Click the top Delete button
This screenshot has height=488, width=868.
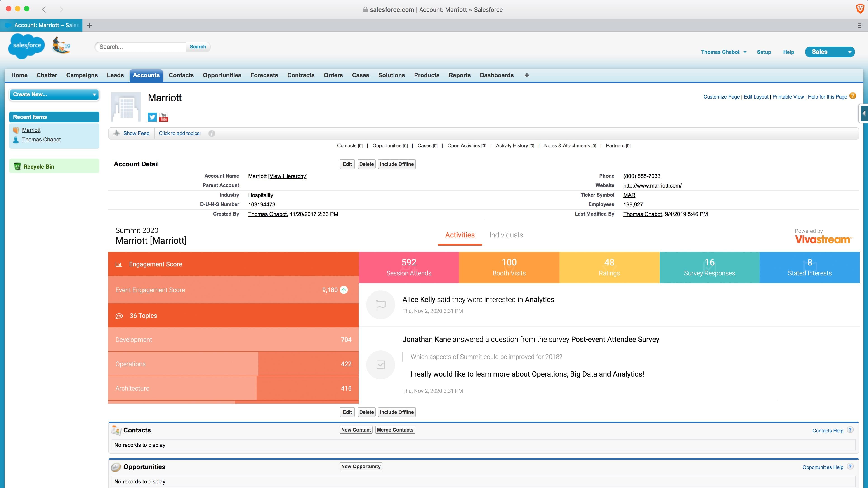tap(366, 164)
